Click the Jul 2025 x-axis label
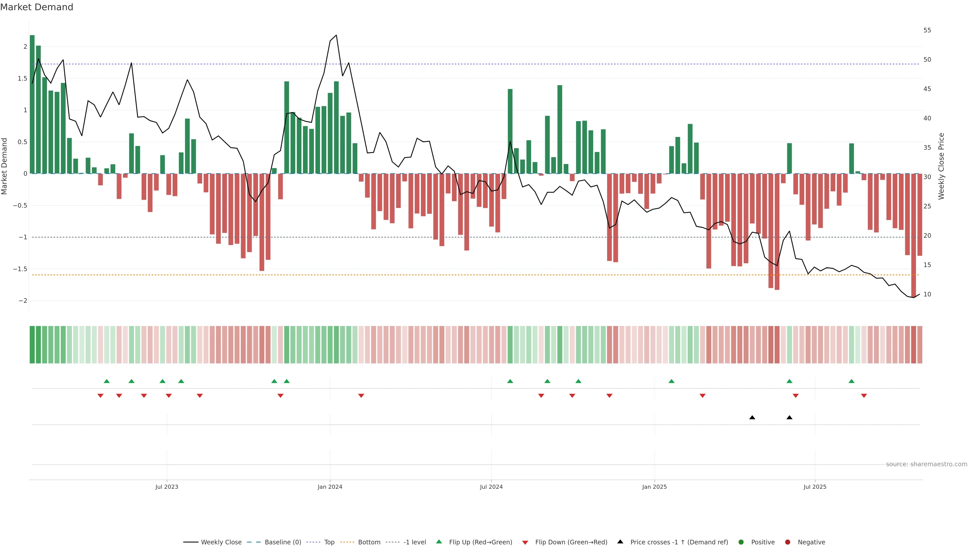The image size is (980, 551). pos(815,487)
